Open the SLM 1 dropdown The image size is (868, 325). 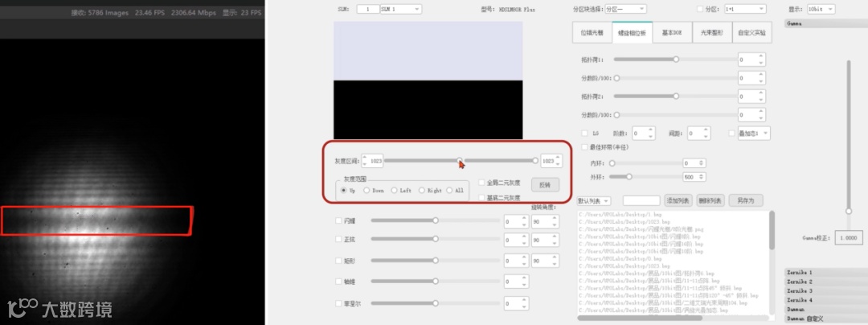coord(401,10)
